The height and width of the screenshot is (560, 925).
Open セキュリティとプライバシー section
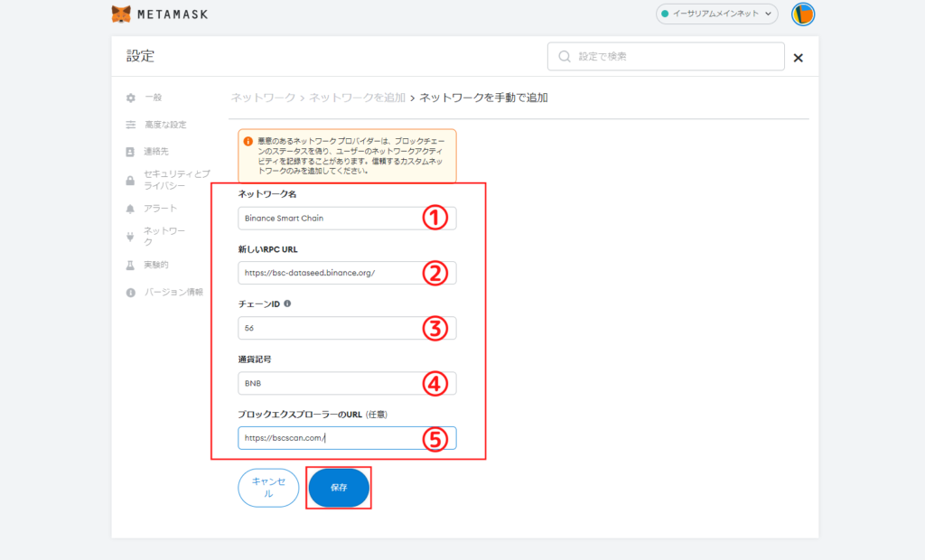pos(177,180)
